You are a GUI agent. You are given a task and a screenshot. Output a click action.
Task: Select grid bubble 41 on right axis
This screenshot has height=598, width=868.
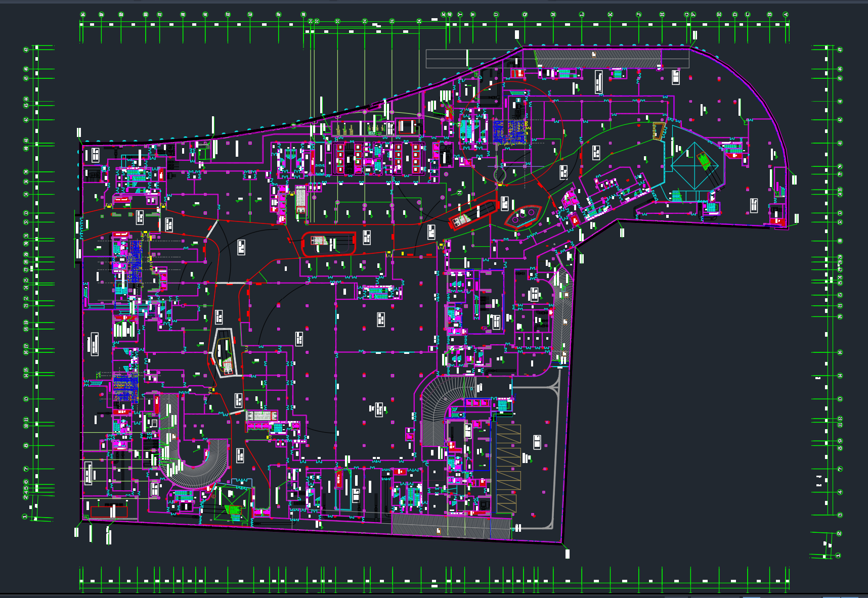(840, 143)
